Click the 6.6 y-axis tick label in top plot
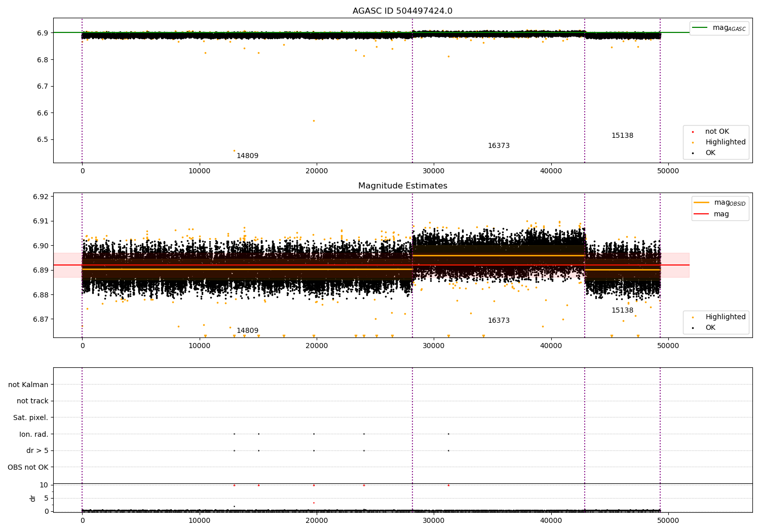The height and width of the screenshot is (532, 760). (44, 113)
